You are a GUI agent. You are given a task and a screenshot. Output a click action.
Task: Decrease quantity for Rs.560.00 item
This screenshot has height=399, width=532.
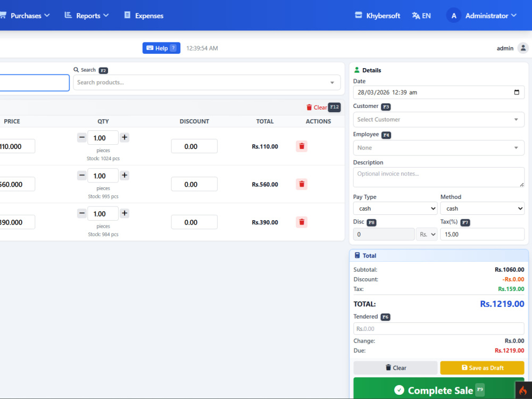(x=82, y=176)
